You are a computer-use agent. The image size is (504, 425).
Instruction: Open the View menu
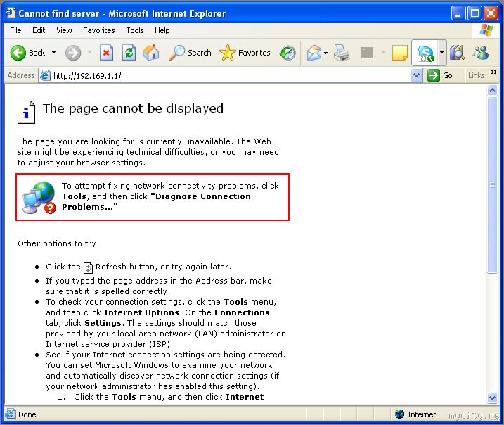point(64,30)
